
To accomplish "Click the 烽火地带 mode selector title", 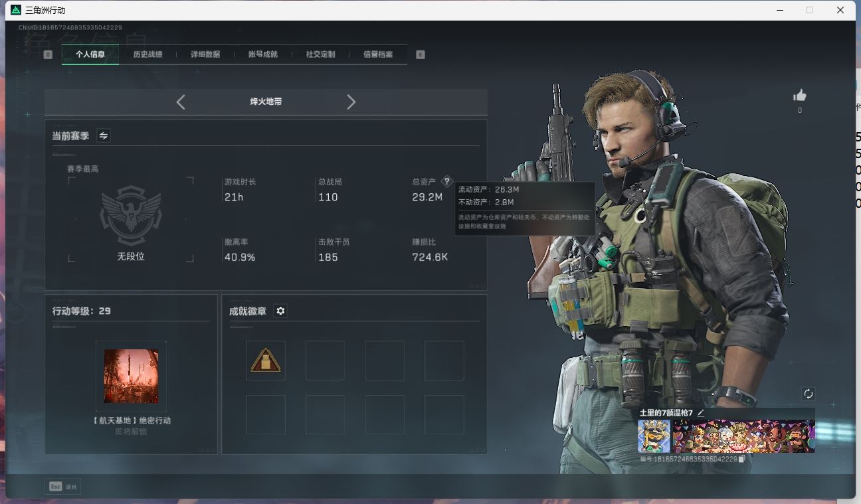I will (x=266, y=102).
